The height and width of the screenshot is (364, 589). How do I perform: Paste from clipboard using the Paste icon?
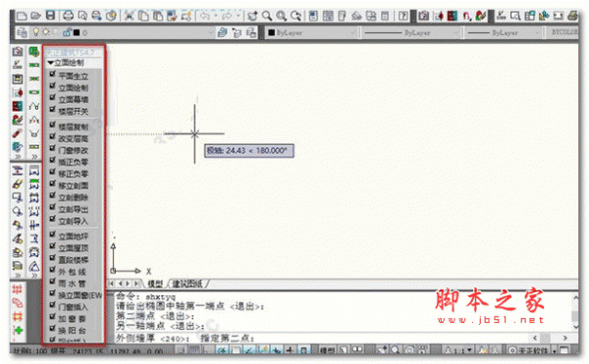coord(158,16)
